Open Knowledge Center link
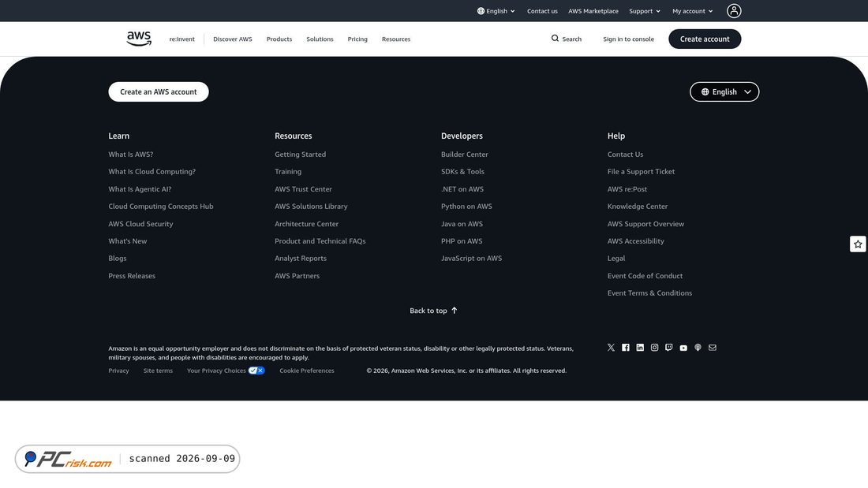This screenshot has width=868, height=488. click(637, 207)
